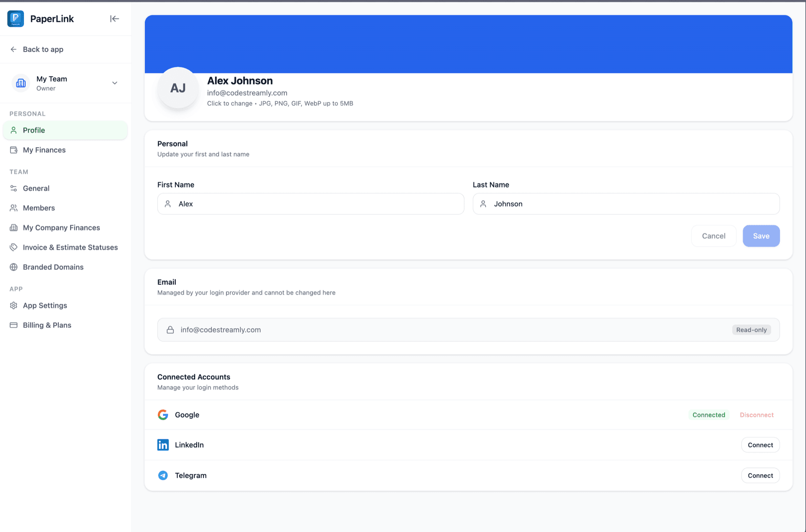806x532 pixels.
Task: Click the Google logo icon
Action: (x=163, y=415)
